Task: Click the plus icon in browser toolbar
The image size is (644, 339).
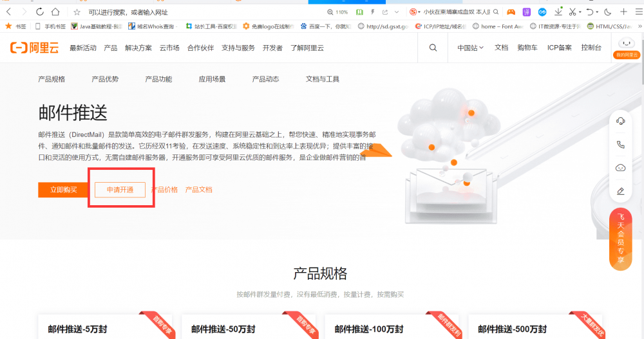Action: (x=623, y=12)
